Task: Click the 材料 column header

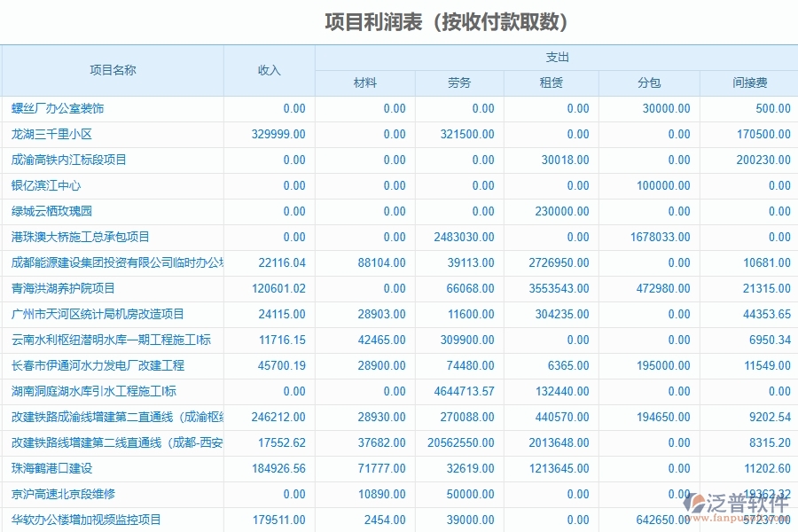Action: pos(364,83)
